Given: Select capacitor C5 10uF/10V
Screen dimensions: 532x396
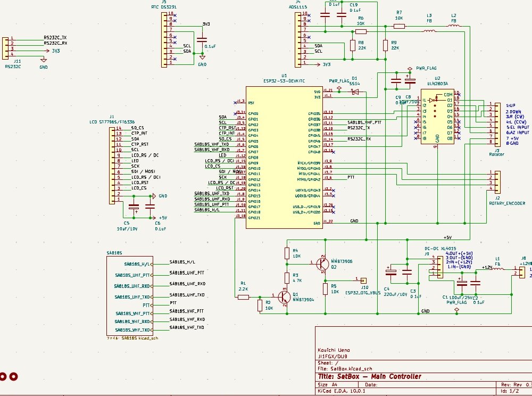Looking at the screenshot, I should (134, 207).
